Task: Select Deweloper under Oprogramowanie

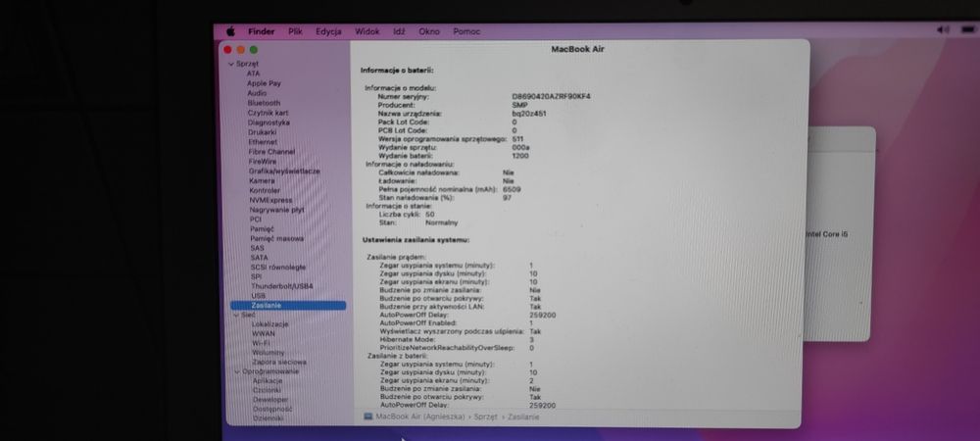Action: click(270, 399)
